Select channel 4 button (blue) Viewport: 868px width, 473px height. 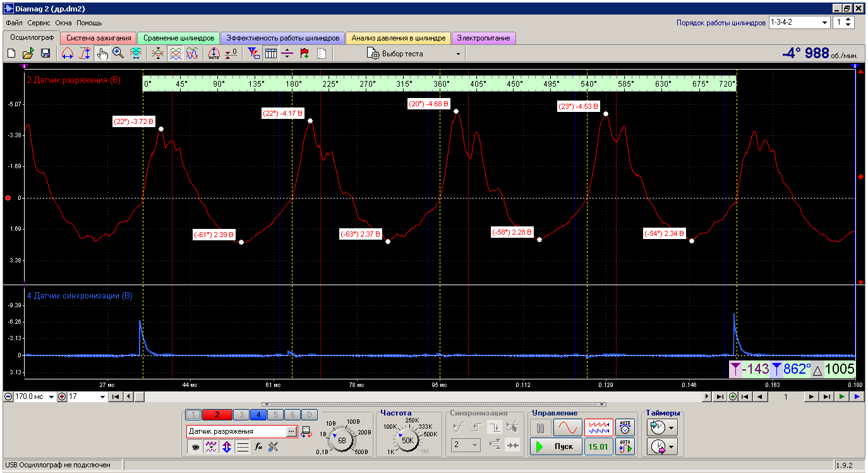[257, 415]
